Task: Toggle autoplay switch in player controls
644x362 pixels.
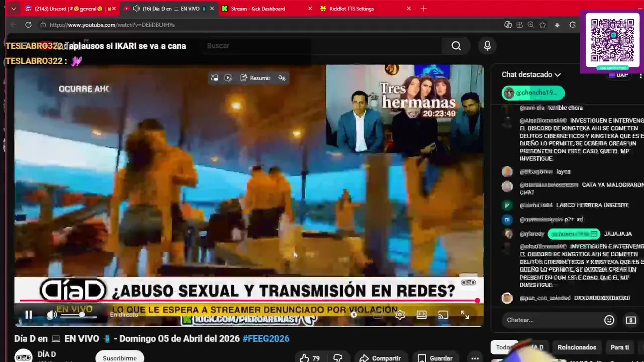Action: click(x=354, y=315)
